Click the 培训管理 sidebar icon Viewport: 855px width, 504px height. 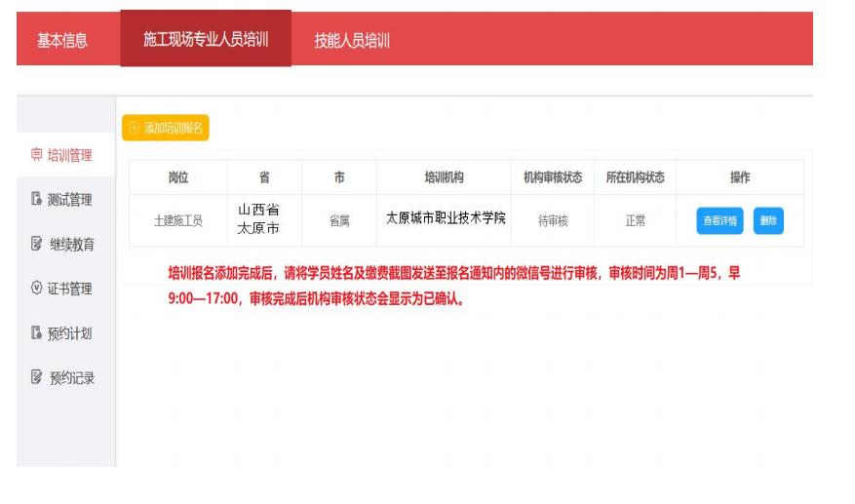(x=36, y=154)
